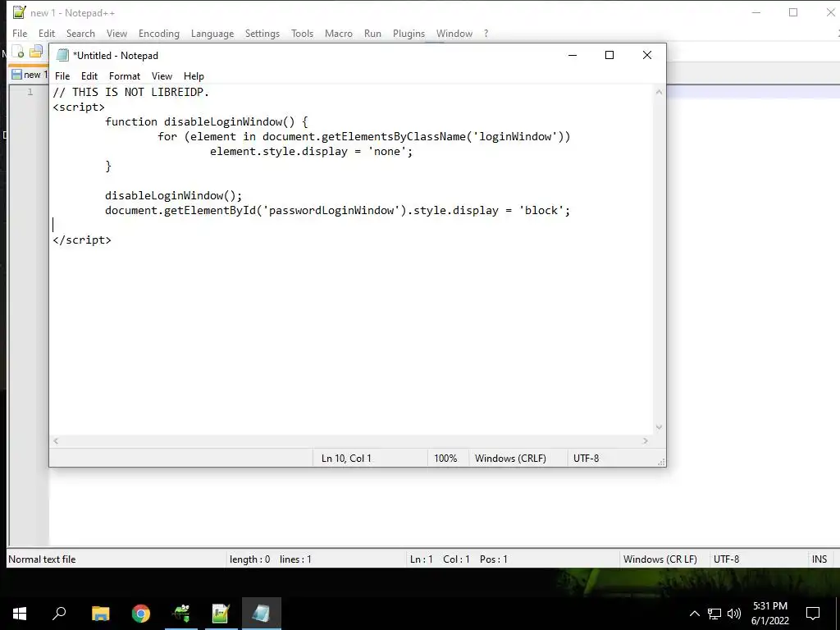Open the clock showing 5:31 PM
840x630 pixels.
click(770, 614)
